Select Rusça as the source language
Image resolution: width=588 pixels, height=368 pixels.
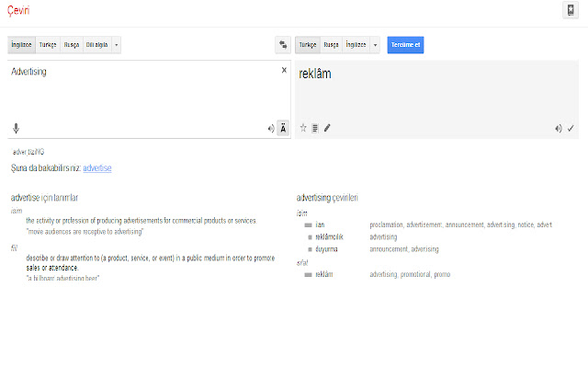pyautogui.click(x=72, y=45)
